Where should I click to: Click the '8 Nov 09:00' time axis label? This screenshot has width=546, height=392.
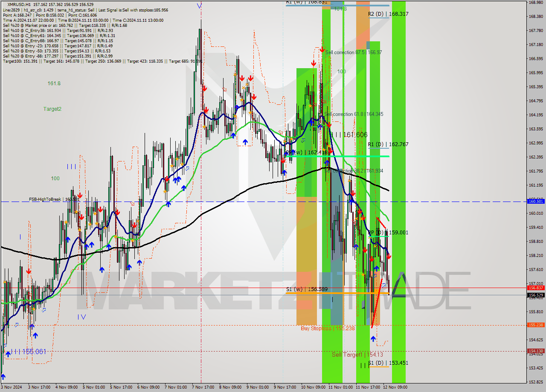pyautogui.click(x=230, y=387)
